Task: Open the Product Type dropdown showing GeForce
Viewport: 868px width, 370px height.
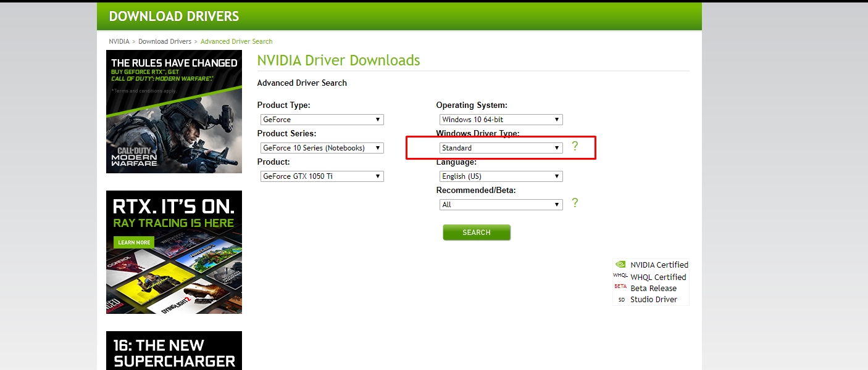Action: point(322,120)
